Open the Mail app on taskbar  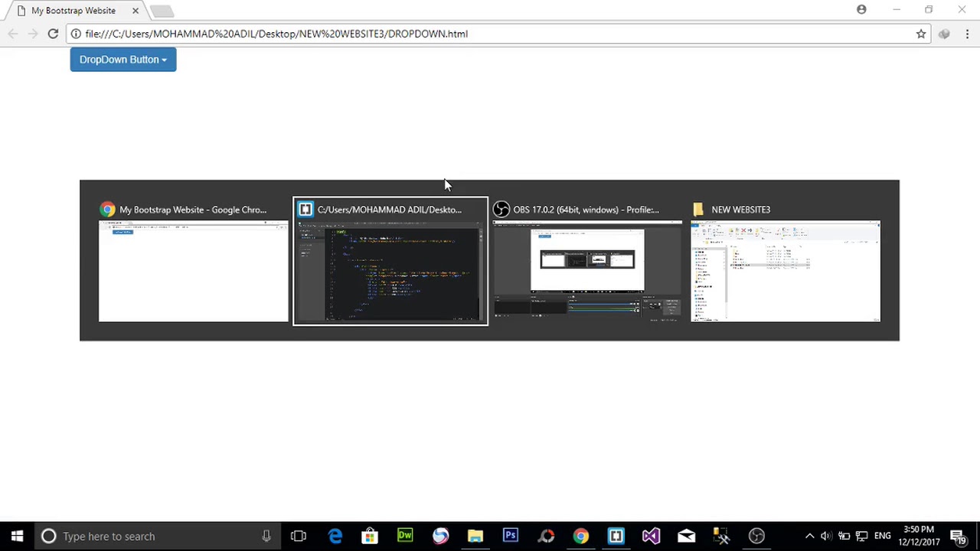[x=686, y=536]
